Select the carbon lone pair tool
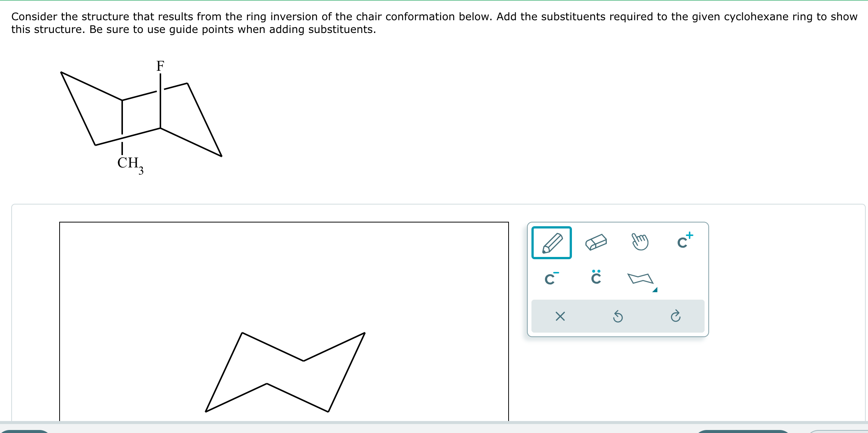Screen dimensions: 868x433 pos(596,277)
